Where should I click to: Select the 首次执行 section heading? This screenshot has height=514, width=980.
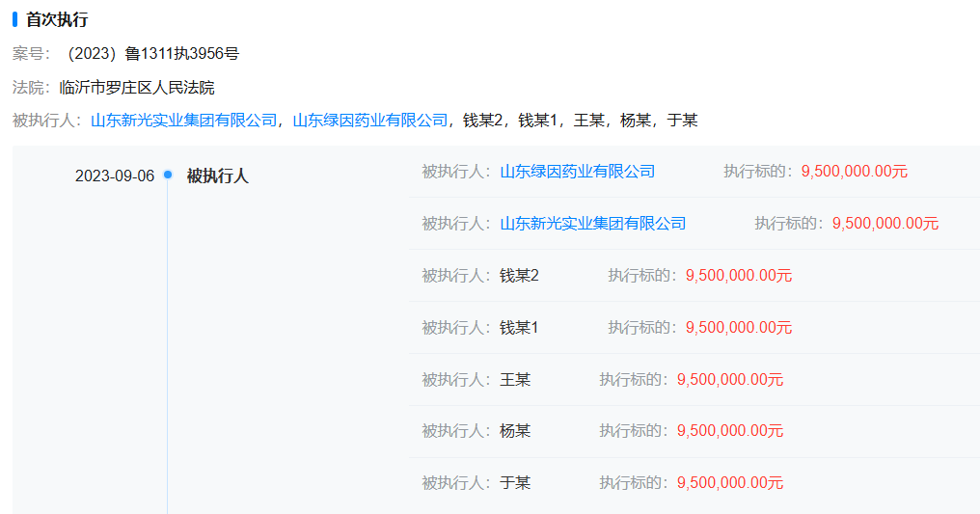[x=57, y=20]
